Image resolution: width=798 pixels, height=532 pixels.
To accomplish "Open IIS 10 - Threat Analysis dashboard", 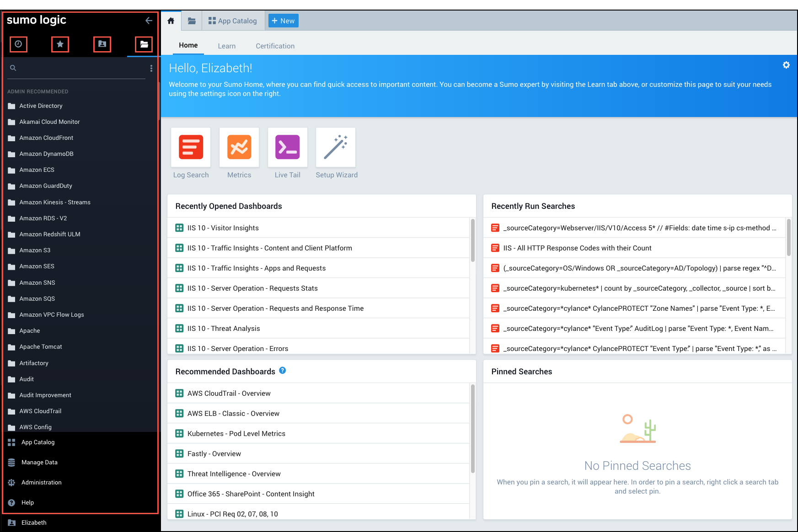I will tap(223, 329).
